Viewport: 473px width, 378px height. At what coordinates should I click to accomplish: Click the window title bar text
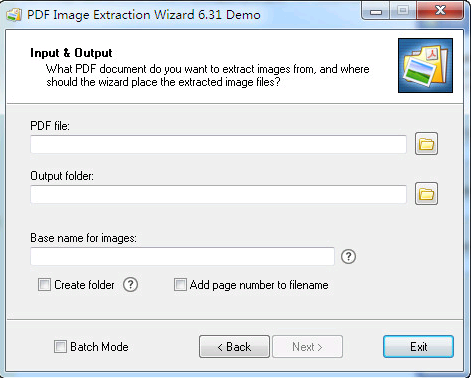(144, 15)
